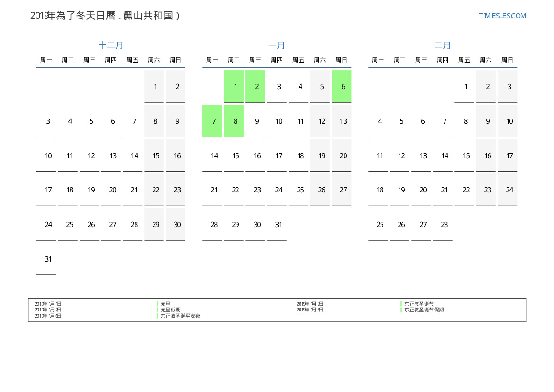This screenshot has height=392, width=554.
Task: Click the 东正教圣诞节 legend entry
Action: [x=418, y=304]
